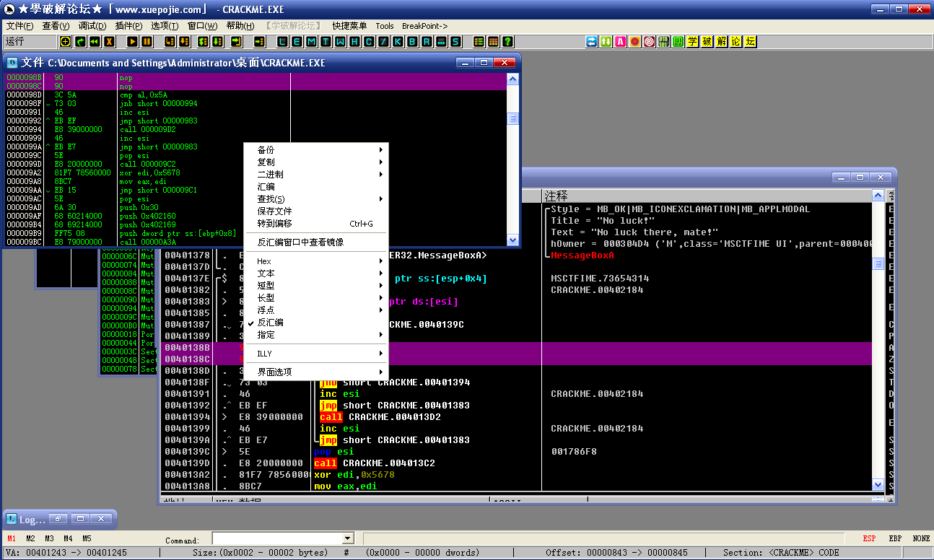Open the Windows W toolbar button
This screenshot has height=560, width=934.
(x=340, y=42)
